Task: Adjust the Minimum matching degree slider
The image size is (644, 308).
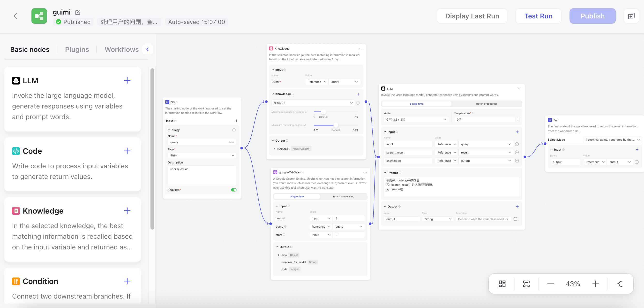Action: click(336, 125)
